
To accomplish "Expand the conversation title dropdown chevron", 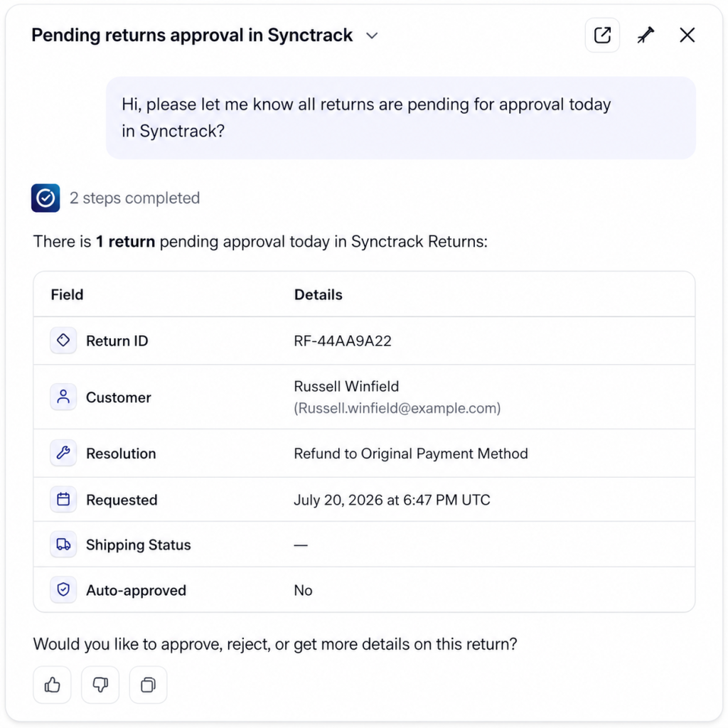I will coord(372,36).
